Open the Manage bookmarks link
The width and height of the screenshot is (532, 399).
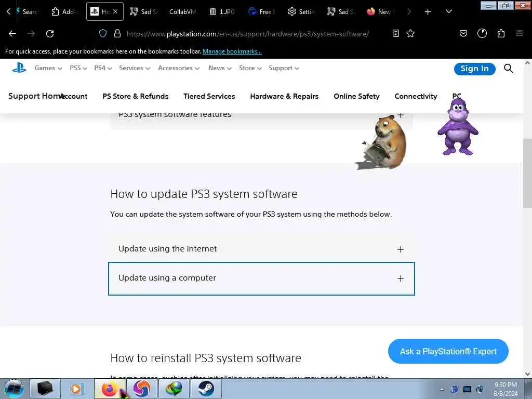232,51
